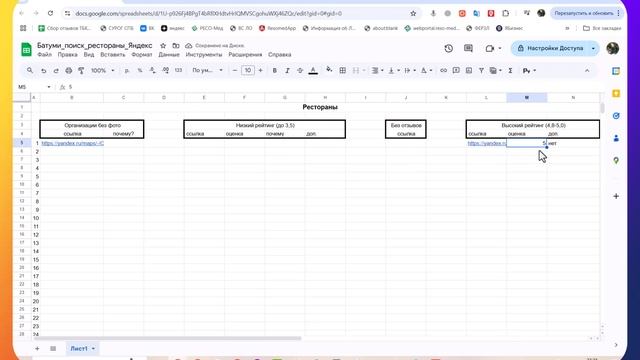Open Google Keep in side panel
Viewport: 640px width, 360px height.
click(616, 94)
